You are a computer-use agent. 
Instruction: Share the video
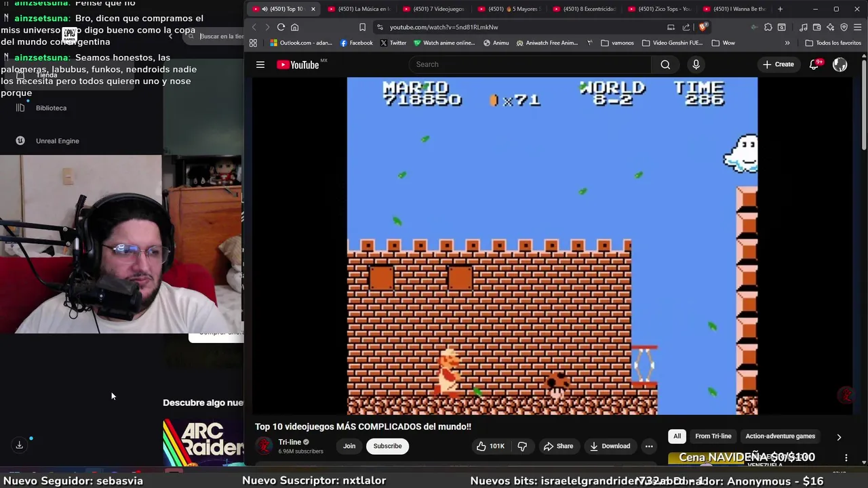pos(558,446)
